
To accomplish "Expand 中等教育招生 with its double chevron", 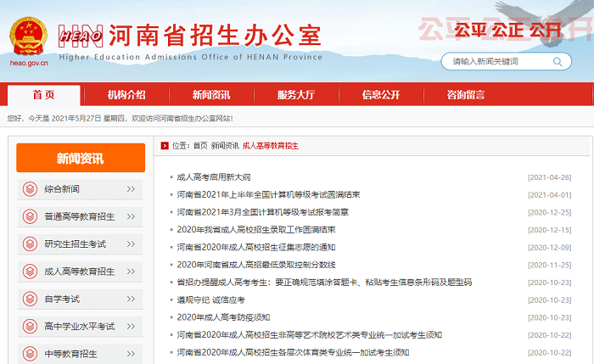I will click(x=130, y=354).
